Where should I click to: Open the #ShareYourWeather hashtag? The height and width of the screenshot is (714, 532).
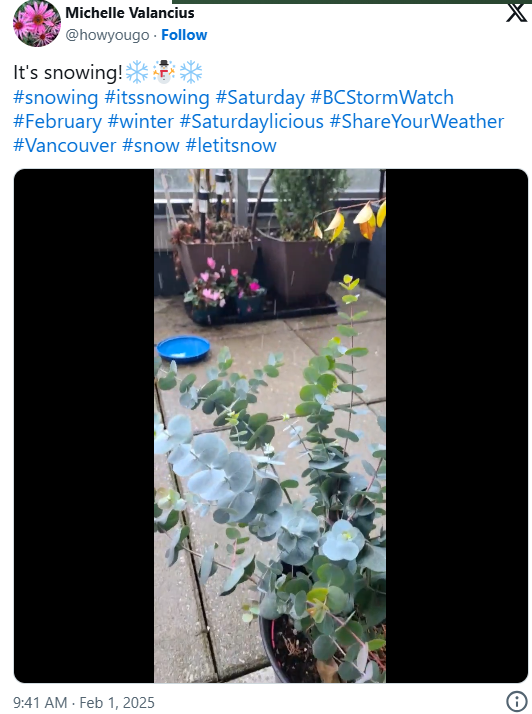tap(417, 122)
